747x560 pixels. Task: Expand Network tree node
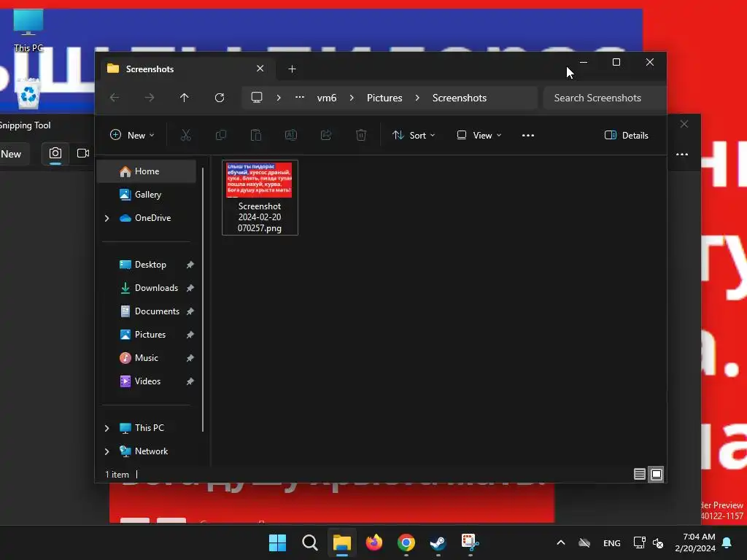click(107, 451)
